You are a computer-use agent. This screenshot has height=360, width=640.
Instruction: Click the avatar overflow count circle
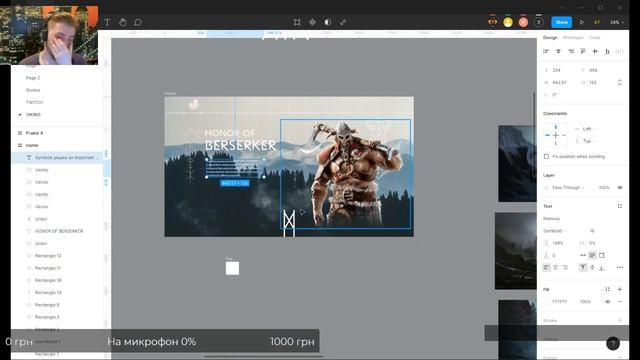point(539,22)
